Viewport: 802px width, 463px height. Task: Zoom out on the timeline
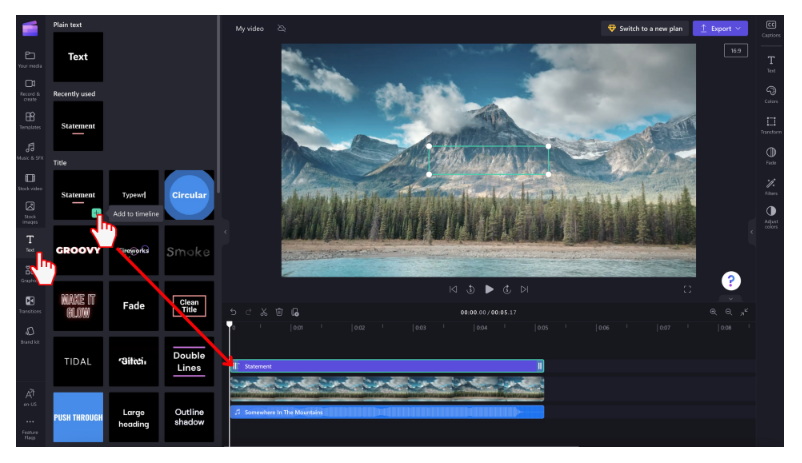[728, 312]
